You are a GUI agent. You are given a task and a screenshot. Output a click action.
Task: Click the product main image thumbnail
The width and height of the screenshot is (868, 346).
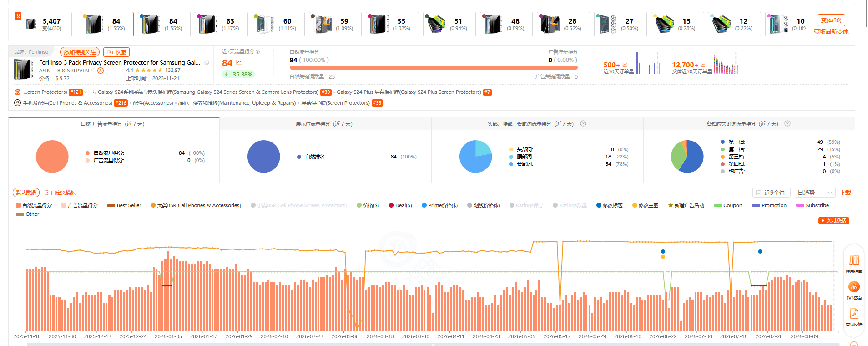tap(24, 70)
